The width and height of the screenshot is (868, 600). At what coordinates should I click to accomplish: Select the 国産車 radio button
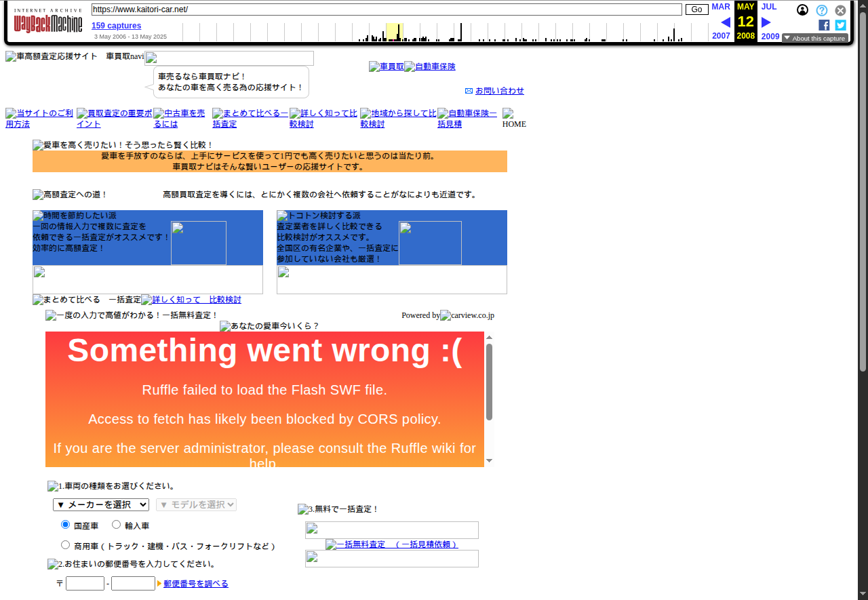(66, 525)
